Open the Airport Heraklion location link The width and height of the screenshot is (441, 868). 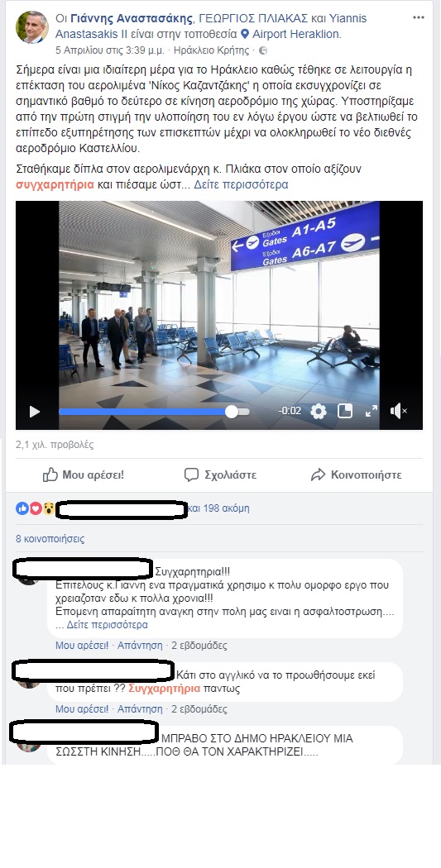pyautogui.click(x=296, y=34)
